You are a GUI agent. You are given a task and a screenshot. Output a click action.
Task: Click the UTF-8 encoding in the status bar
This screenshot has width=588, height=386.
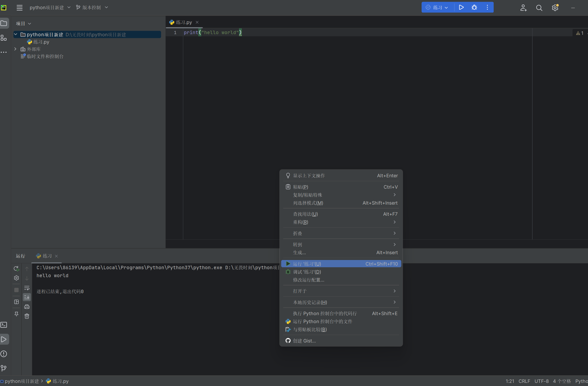coord(541,381)
